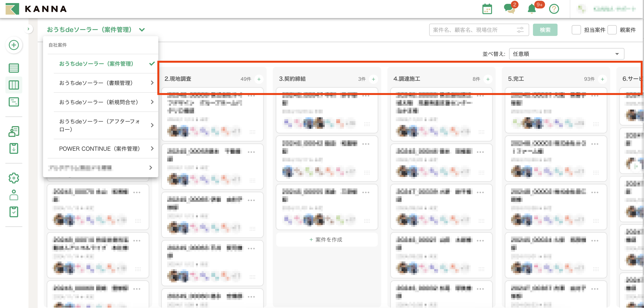Expand the left sidebar chevron
The width and height of the screenshot is (644, 308).
click(x=28, y=29)
